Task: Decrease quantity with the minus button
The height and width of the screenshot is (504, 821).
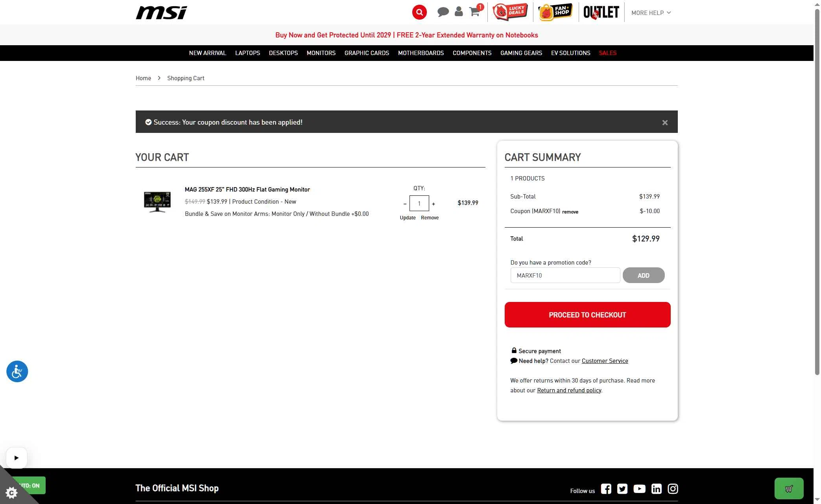Action: pos(405,204)
